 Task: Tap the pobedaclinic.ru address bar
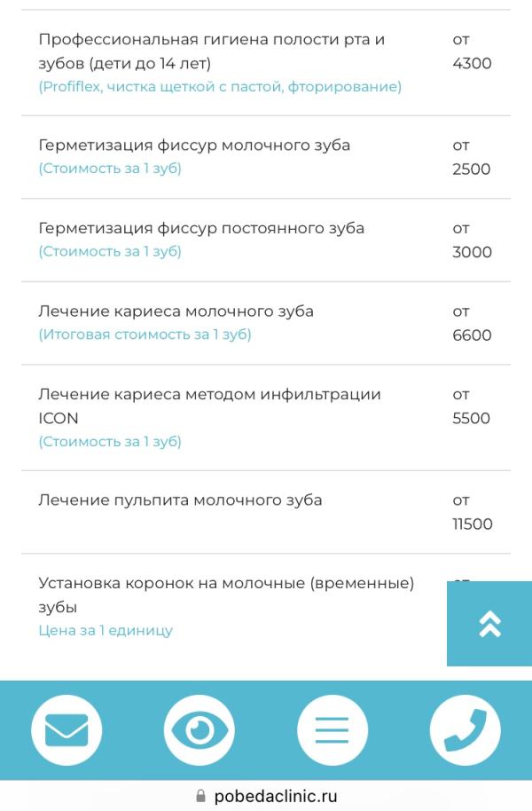(275, 797)
